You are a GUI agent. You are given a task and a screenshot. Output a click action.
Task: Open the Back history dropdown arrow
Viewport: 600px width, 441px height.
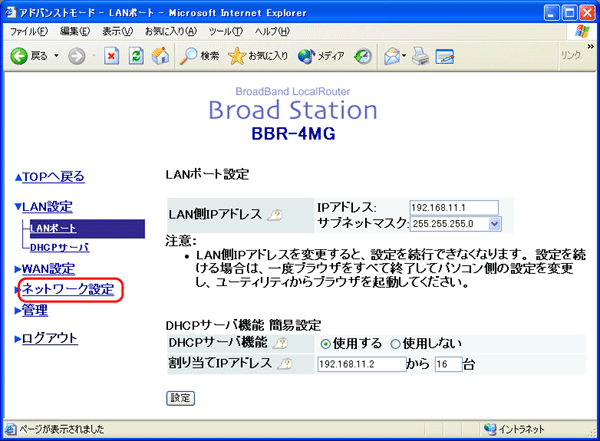[x=56, y=56]
